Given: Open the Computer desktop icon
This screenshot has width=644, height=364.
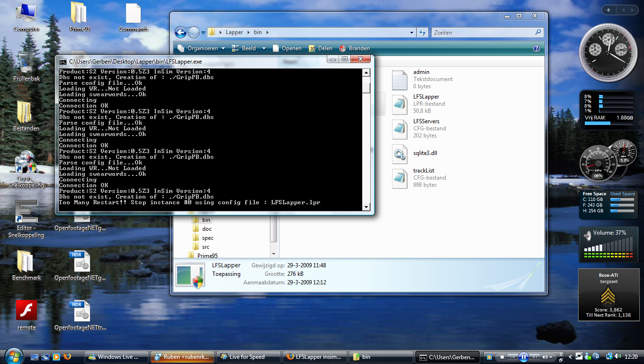Looking at the screenshot, I should click(27, 18).
